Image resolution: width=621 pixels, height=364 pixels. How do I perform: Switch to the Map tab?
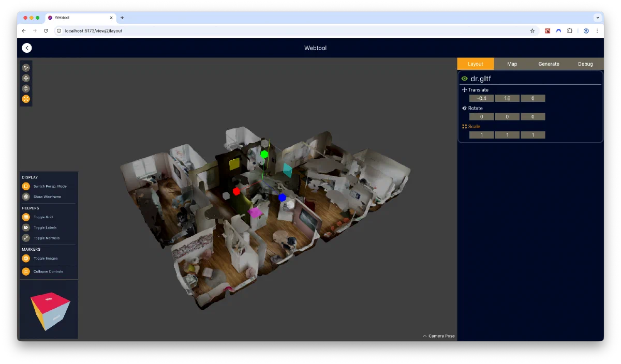(512, 64)
